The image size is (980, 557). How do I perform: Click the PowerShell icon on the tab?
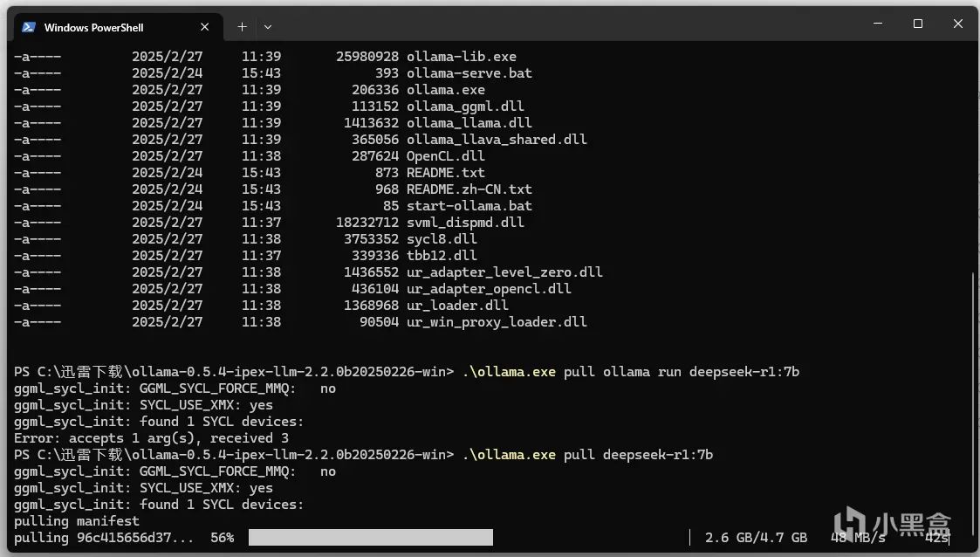(28, 27)
